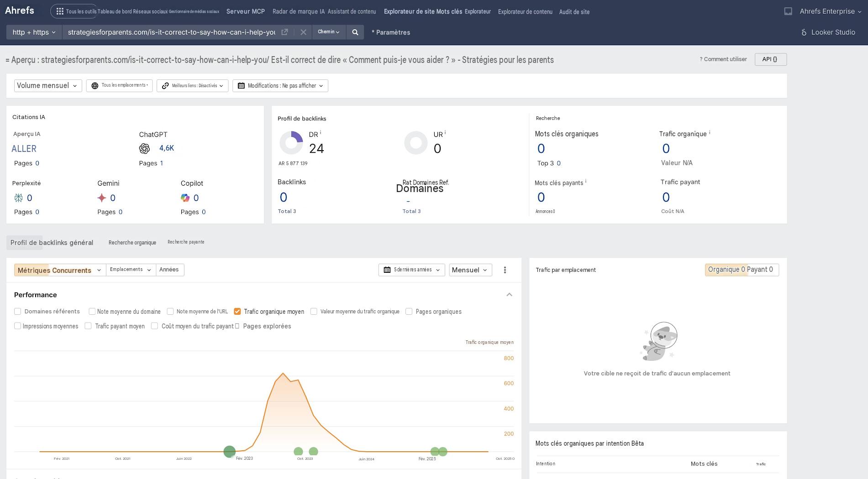Open the Mensuel interval dropdown
Viewport: 868px width, 479px height.
click(470, 270)
